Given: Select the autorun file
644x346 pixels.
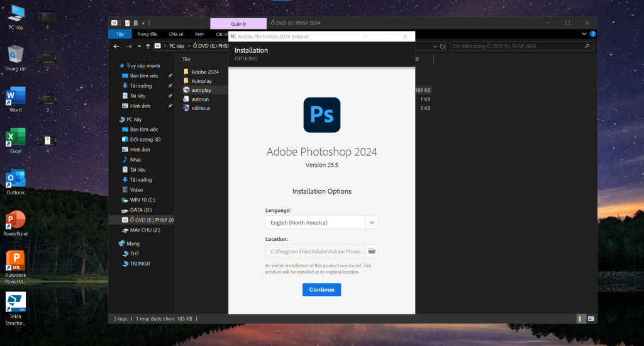Looking at the screenshot, I should 199,99.
